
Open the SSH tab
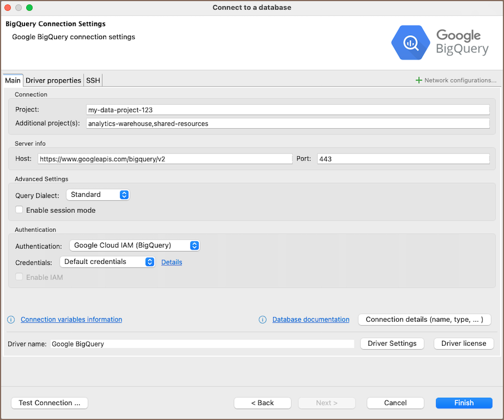(x=93, y=80)
